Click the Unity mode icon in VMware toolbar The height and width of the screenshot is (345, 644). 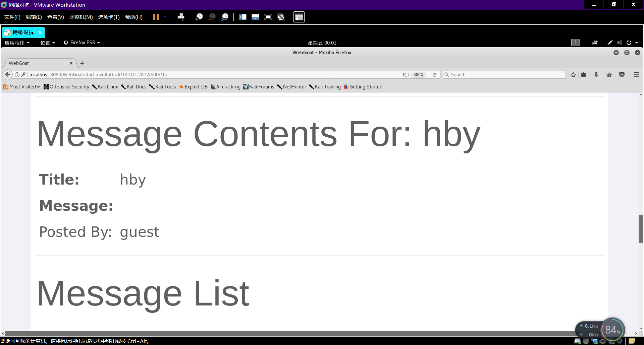point(281,17)
